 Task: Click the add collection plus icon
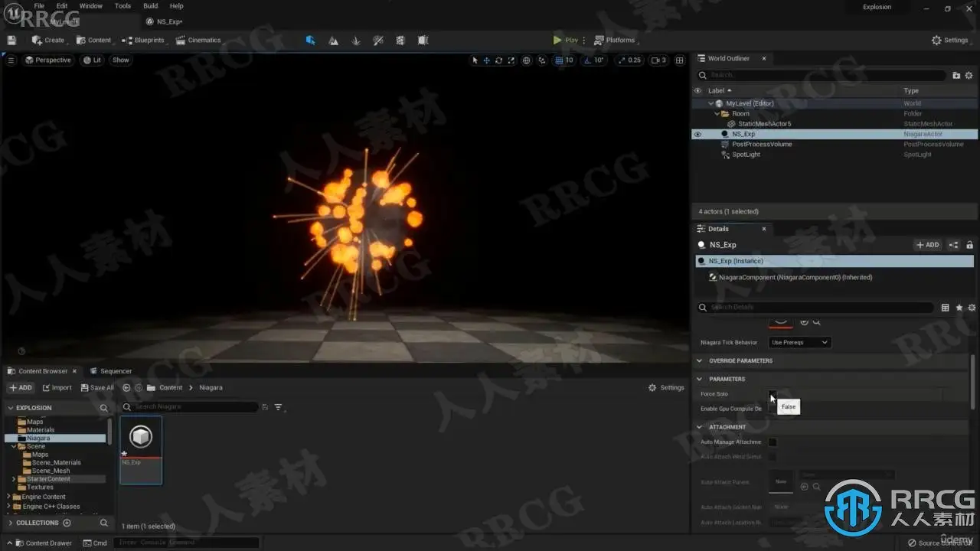(x=67, y=523)
